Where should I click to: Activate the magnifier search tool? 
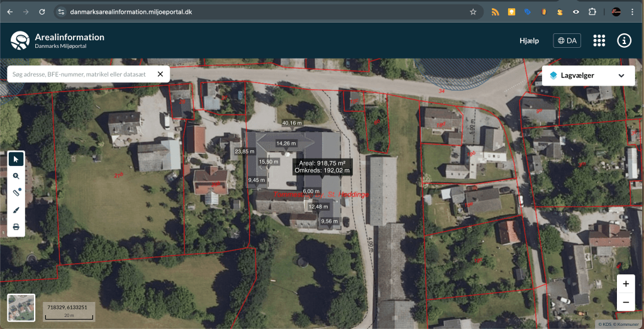(x=16, y=176)
